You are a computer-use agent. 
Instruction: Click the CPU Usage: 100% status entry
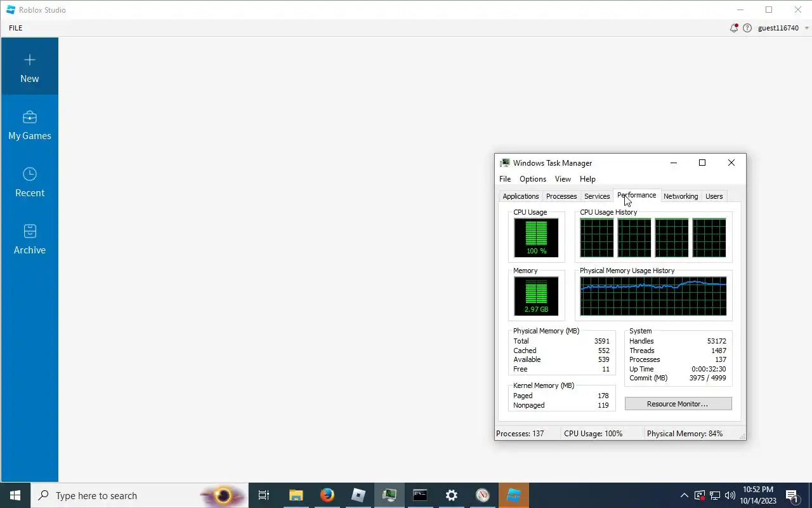[593, 434]
